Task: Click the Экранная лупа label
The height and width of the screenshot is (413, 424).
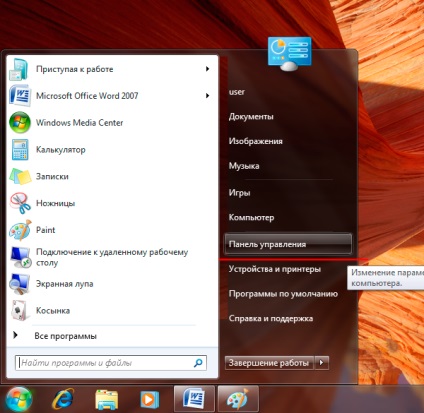Action: (x=65, y=284)
